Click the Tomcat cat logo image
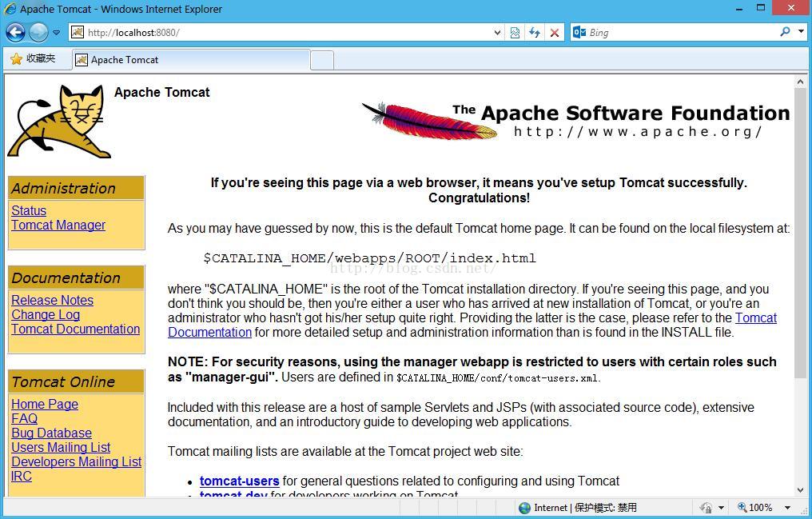 tap(59, 122)
